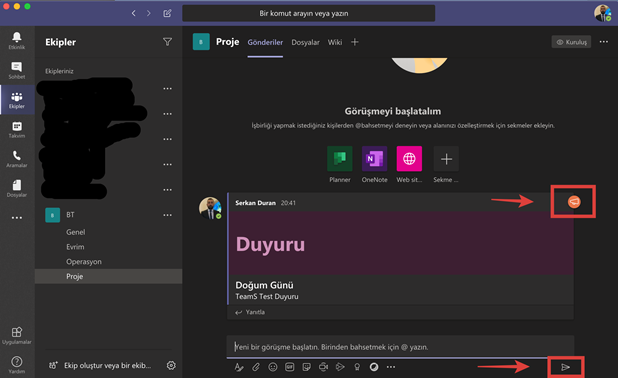The image size is (618, 378).
Task: Collapse the BT team avatar entry
Action: pos(52,215)
